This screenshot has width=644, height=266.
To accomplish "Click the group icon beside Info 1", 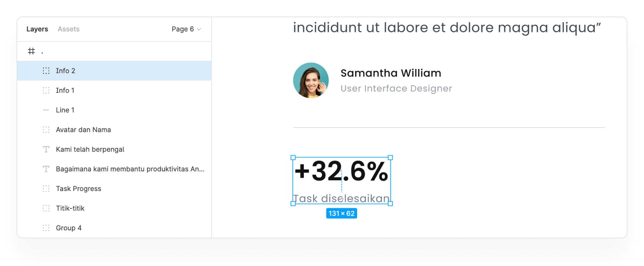I will click(x=46, y=91).
